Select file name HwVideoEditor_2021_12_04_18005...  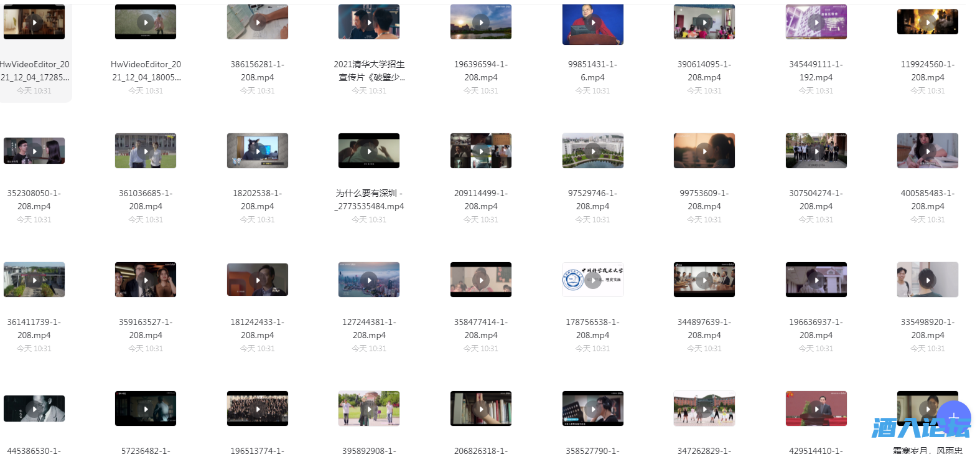(x=146, y=70)
